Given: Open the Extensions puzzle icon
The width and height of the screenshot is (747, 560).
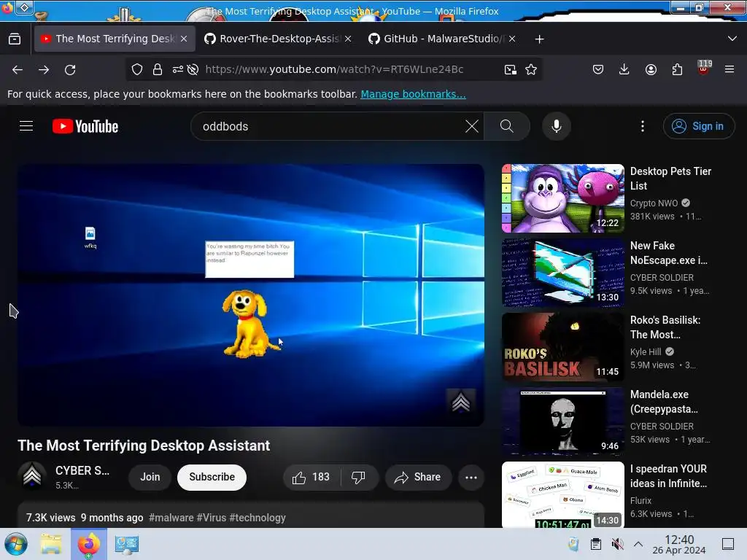Looking at the screenshot, I should point(677,69).
